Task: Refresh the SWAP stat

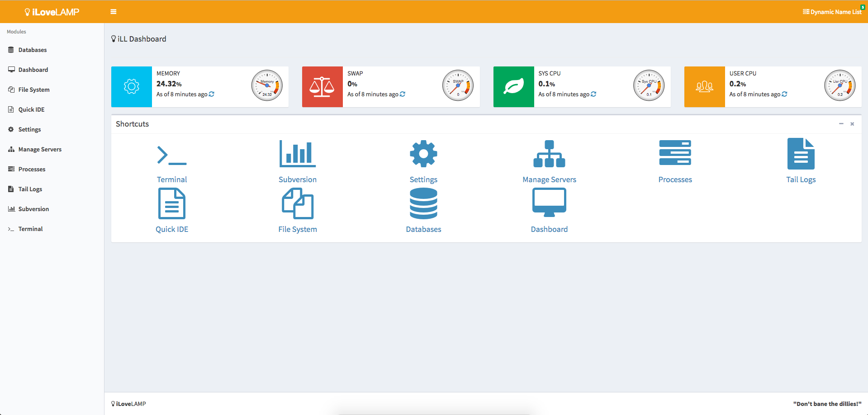Action: (403, 94)
